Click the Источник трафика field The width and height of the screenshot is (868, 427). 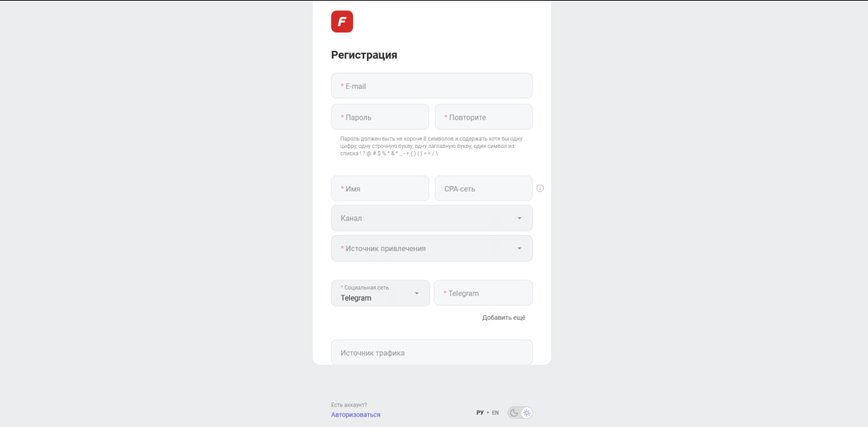pos(431,353)
